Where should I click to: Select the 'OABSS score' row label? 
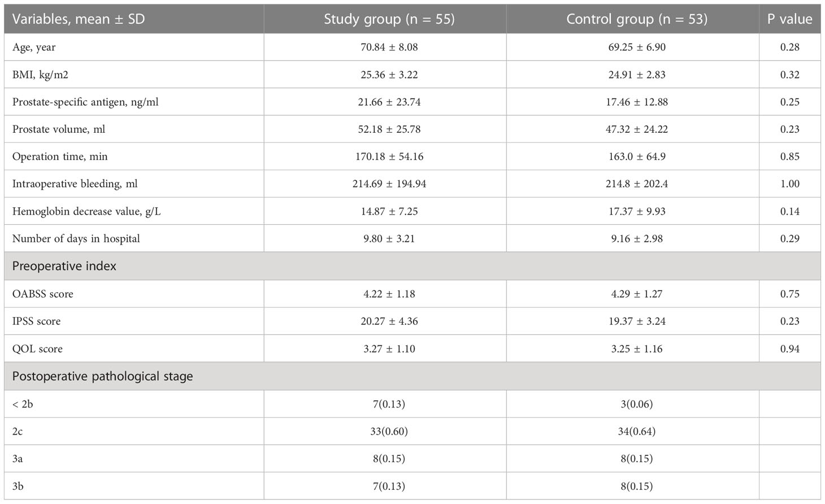click(x=43, y=294)
